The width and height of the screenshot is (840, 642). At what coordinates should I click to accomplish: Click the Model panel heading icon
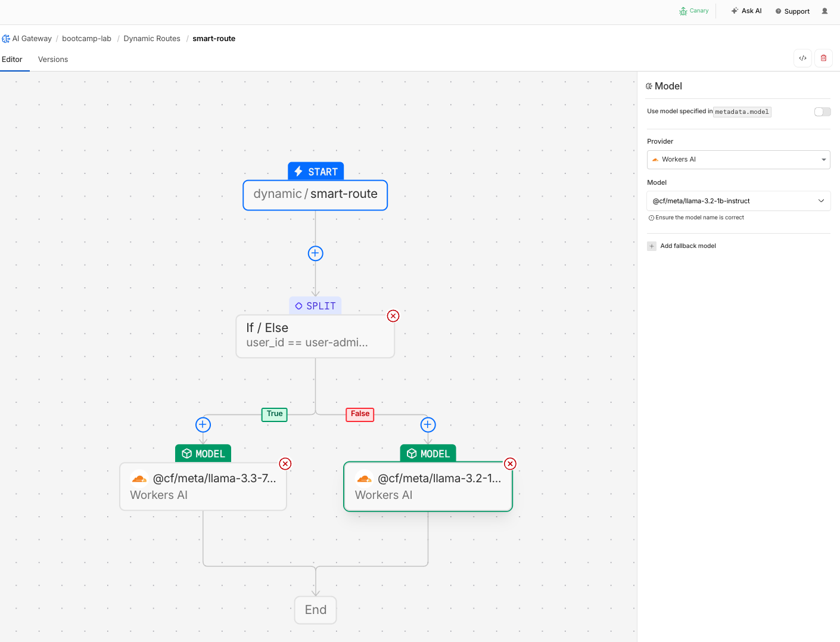pos(649,86)
